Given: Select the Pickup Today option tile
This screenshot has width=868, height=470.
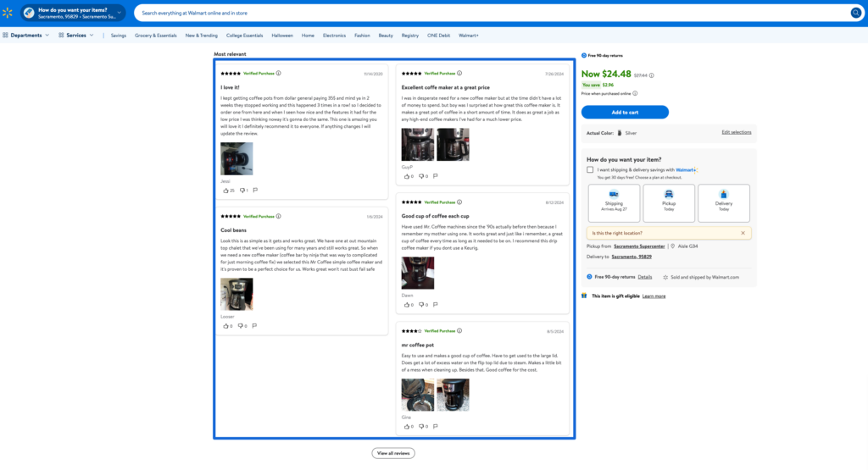Looking at the screenshot, I should (669, 203).
